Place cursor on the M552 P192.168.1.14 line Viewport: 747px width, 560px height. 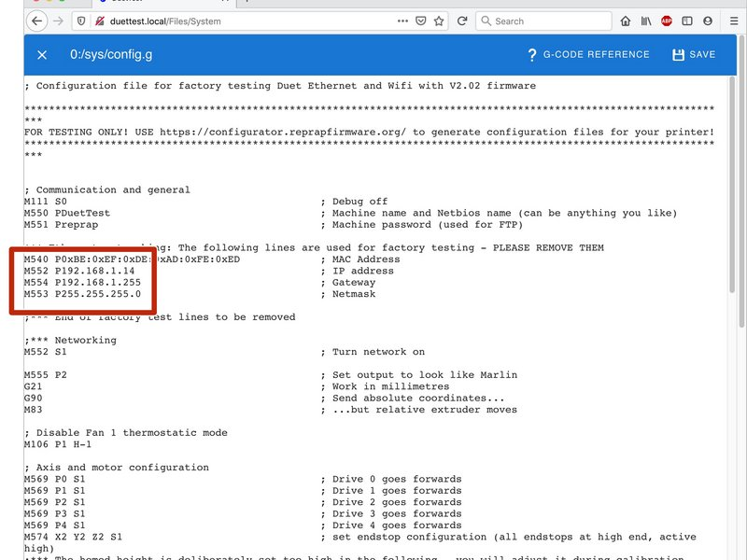pyautogui.click(x=84, y=271)
